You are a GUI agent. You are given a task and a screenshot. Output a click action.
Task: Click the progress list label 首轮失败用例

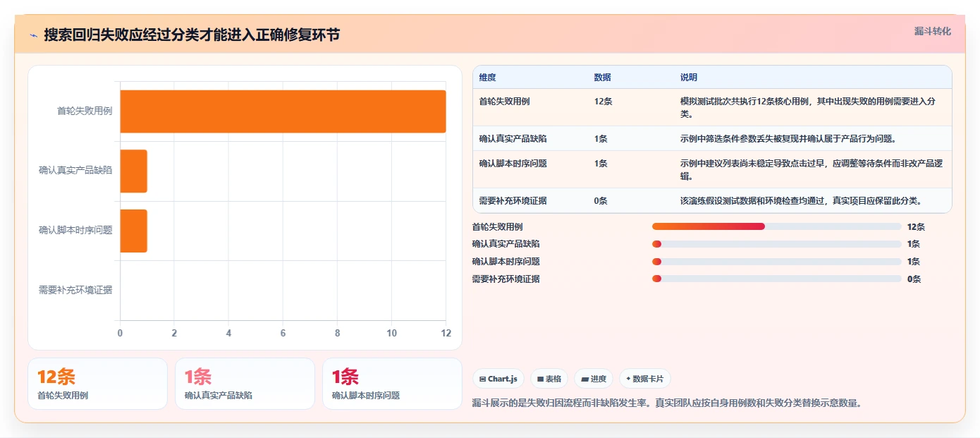[x=497, y=227]
